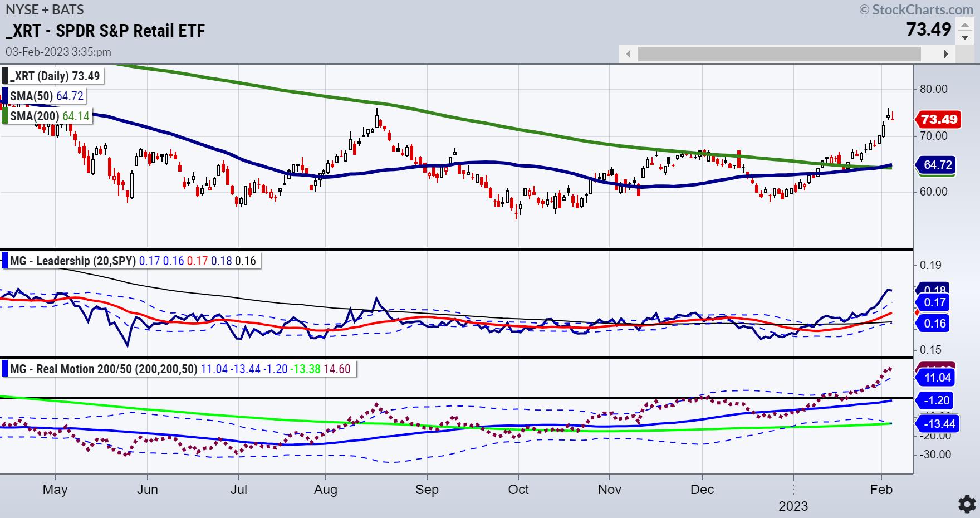This screenshot has height=518, width=980.
Task: Click the scrollbar left arrow
Action: pos(629,54)
